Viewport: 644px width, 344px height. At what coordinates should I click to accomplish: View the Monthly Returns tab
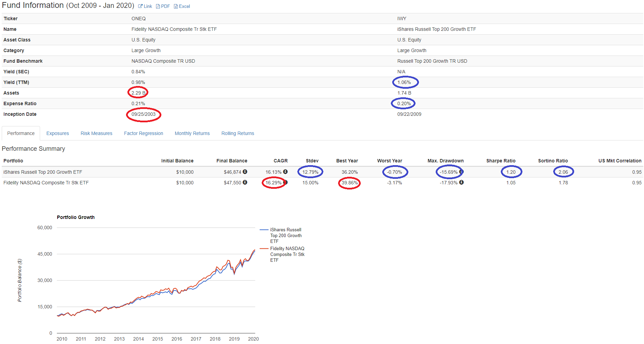(x=192, y=133)
